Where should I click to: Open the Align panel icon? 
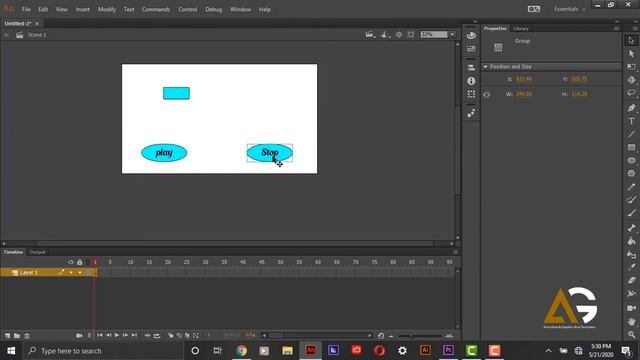[471, 68]
